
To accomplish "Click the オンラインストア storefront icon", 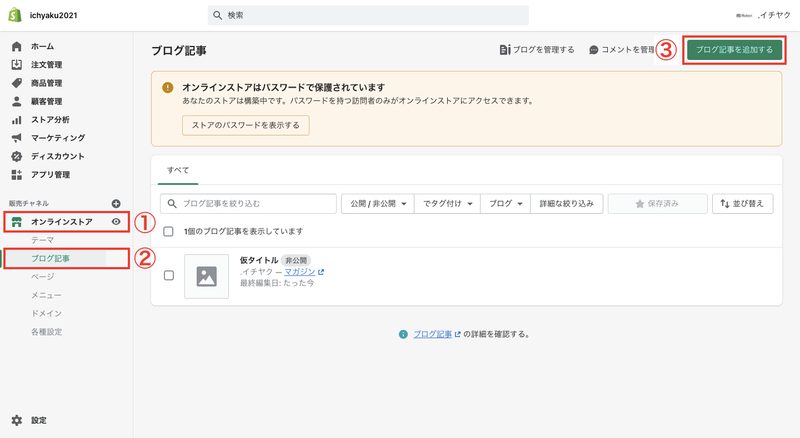I will pyautogui.click(x=17, y=222).
